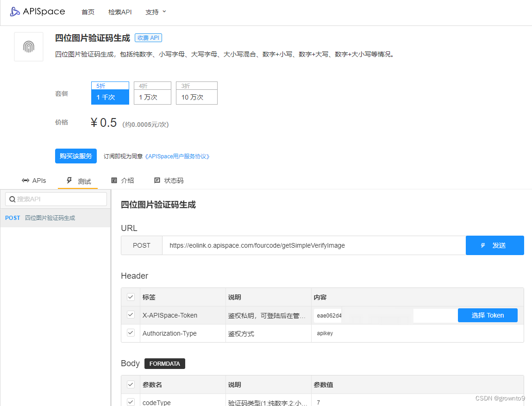The width and height of the screenshot is (532, 406).
Task: Toggle the codeType parameter checkbox
Action: tap(131, 402)
